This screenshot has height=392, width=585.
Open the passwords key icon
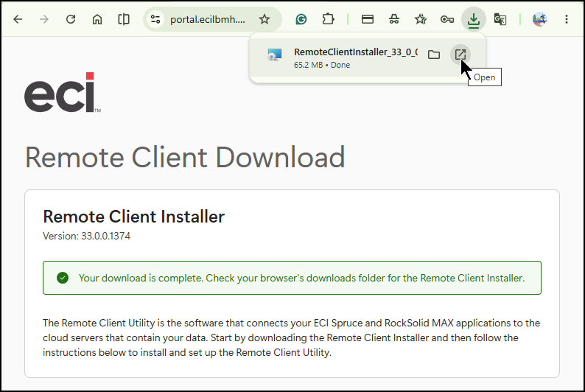pyautogui.click(x=447, y=19)
